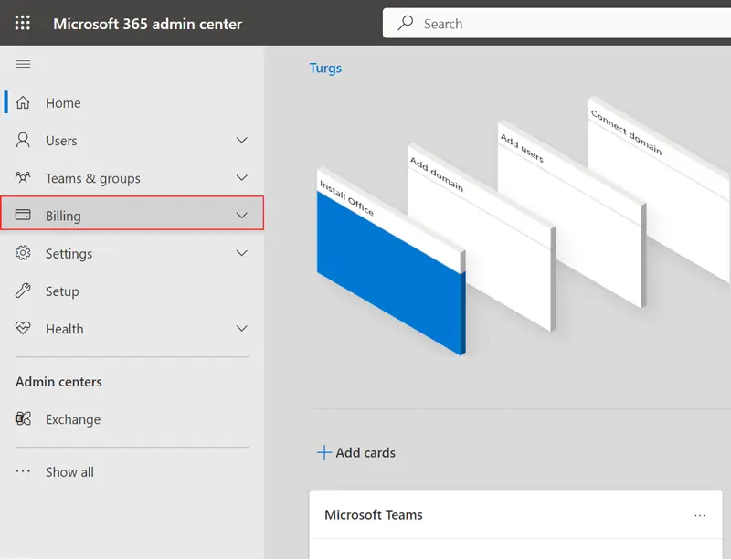Image resolution: width=731 pixels, height=560 pixels.
Task: Click the Turgs organization link
Action: [325, 69]
